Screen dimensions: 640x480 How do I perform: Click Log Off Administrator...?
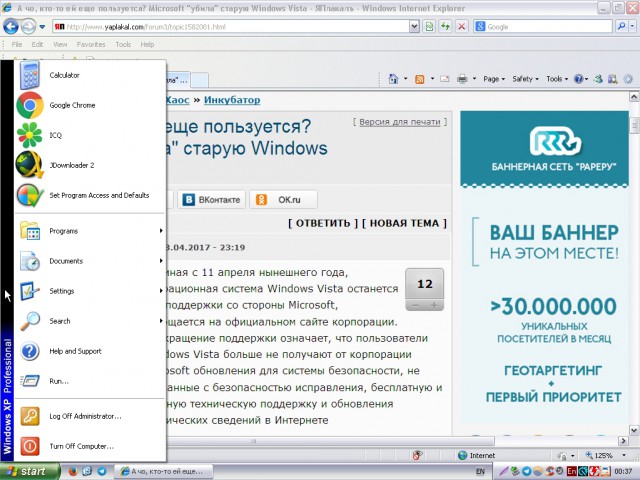(90, 416)
